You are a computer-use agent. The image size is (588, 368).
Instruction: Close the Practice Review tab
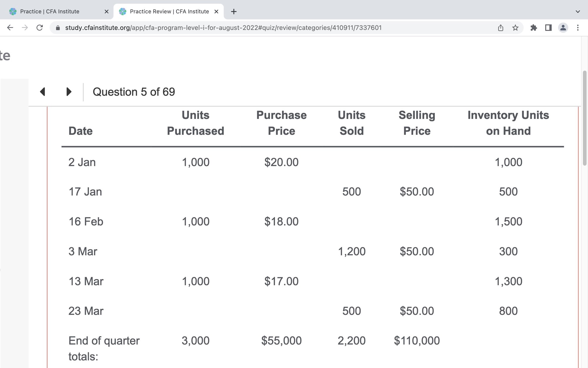point(216,11)
